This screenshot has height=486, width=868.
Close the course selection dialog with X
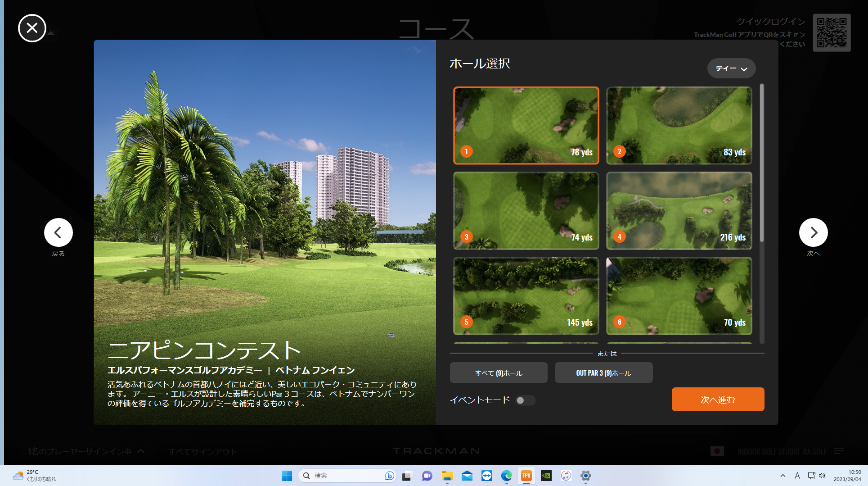32,28
